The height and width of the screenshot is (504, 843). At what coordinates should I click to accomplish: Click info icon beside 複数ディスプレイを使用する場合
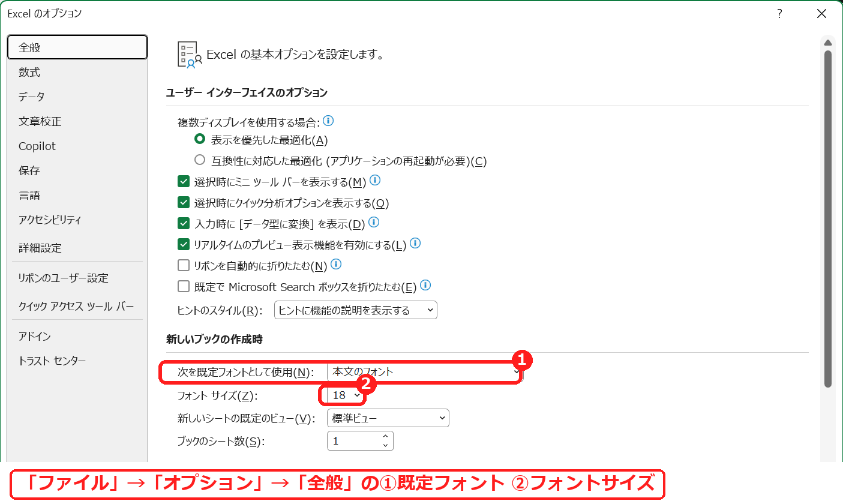point(328,121)
